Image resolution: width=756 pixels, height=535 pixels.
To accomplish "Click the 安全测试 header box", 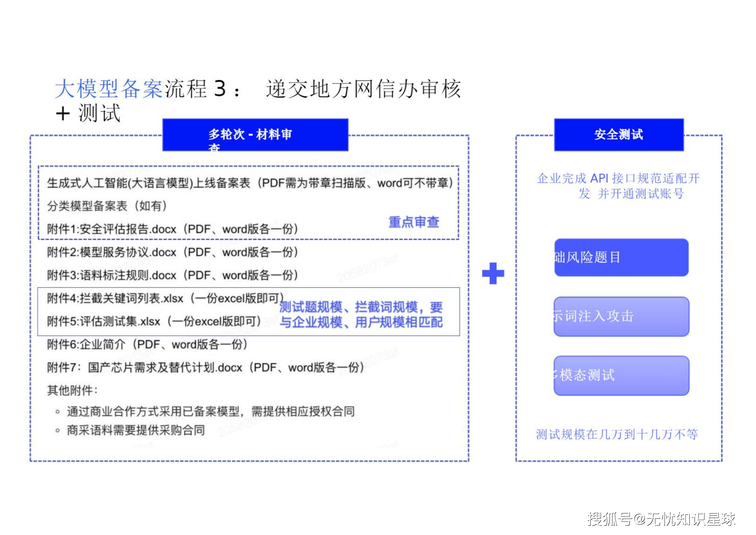I will (x=619, y=135).
